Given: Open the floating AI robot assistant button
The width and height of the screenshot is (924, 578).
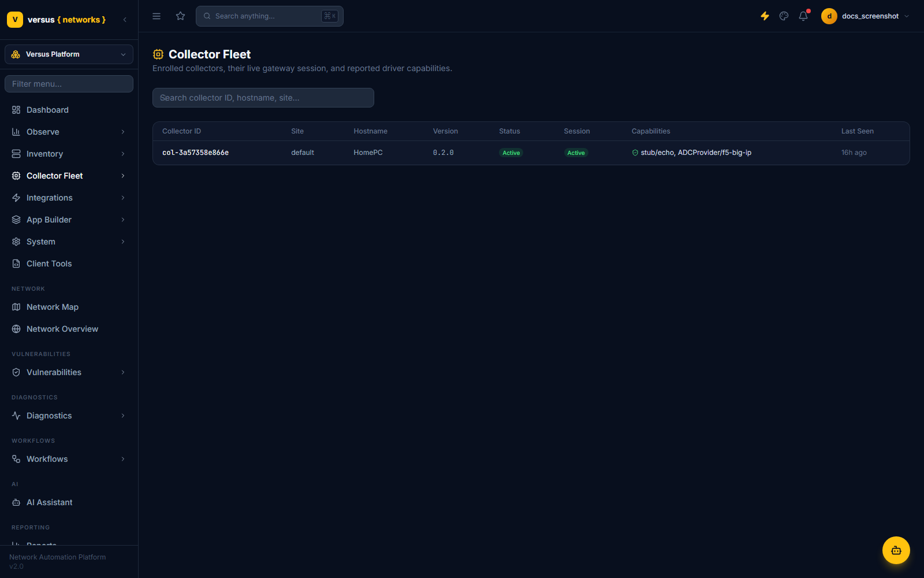Looking at the screenshot, I should pos(896,550).
